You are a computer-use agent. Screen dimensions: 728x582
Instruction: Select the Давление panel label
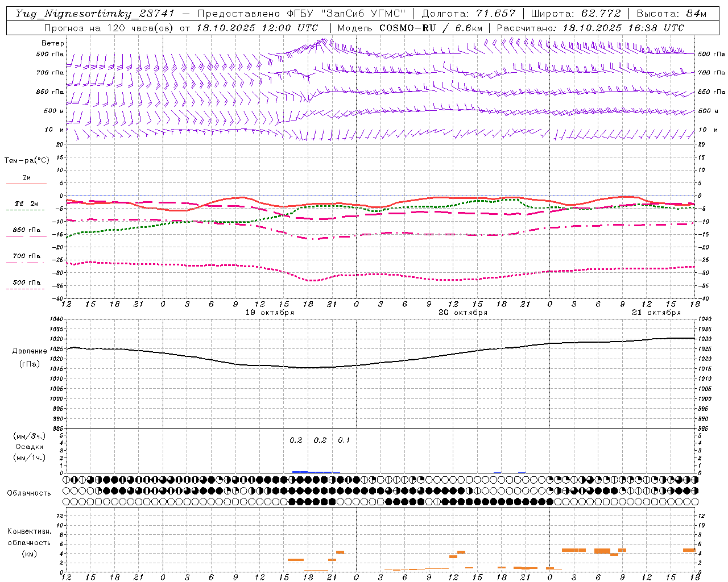click(x=30, y=351)
